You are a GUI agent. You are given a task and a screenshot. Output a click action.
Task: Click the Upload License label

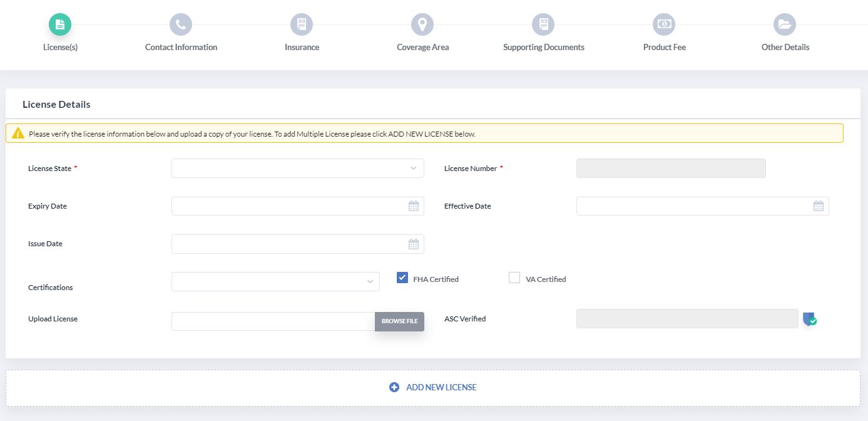[53, 319]
